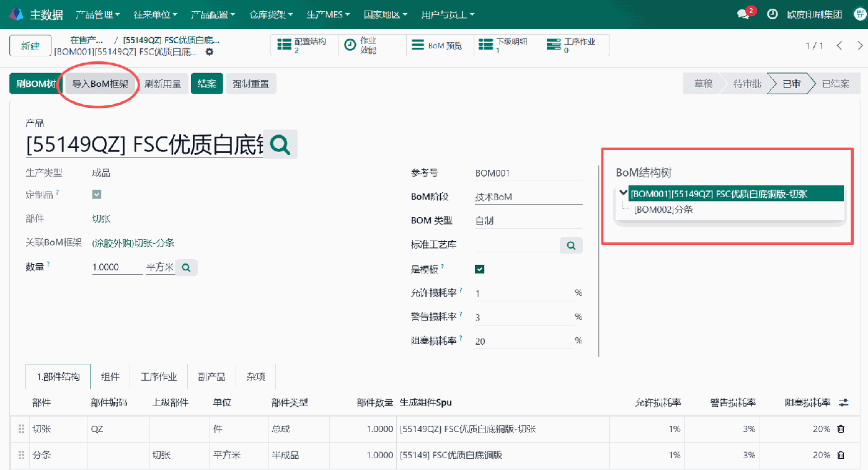The height and width of the screenshot is (470, 868).
Task: Collapse the BOM001 node in BoM结构树
Action: [624, 193]
